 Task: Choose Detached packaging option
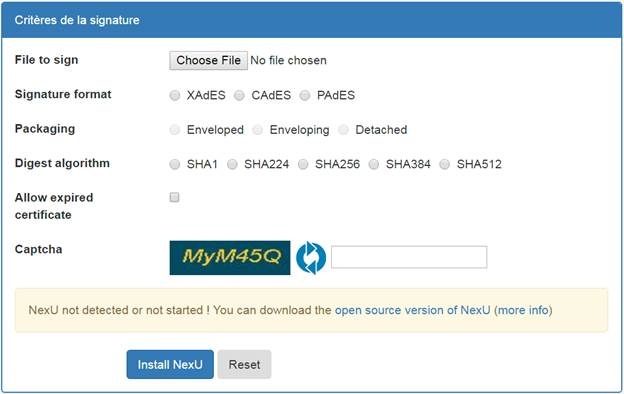(343, 130)
